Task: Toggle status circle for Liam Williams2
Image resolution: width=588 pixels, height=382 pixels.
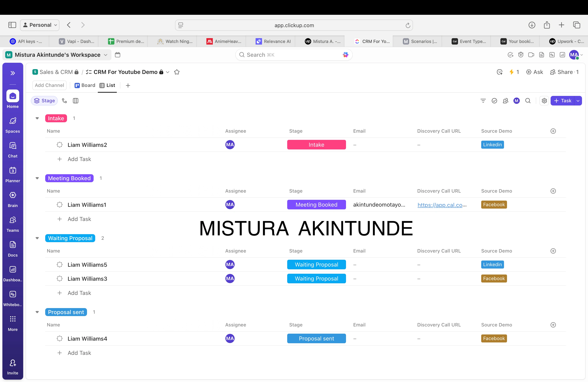Action: 60,145
